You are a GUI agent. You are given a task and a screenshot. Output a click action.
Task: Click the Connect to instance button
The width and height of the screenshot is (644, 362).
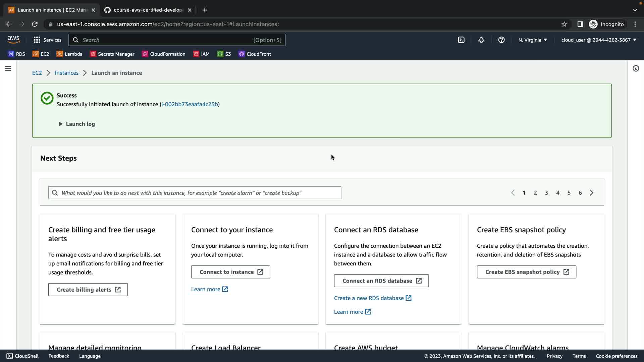coord(231,272)
